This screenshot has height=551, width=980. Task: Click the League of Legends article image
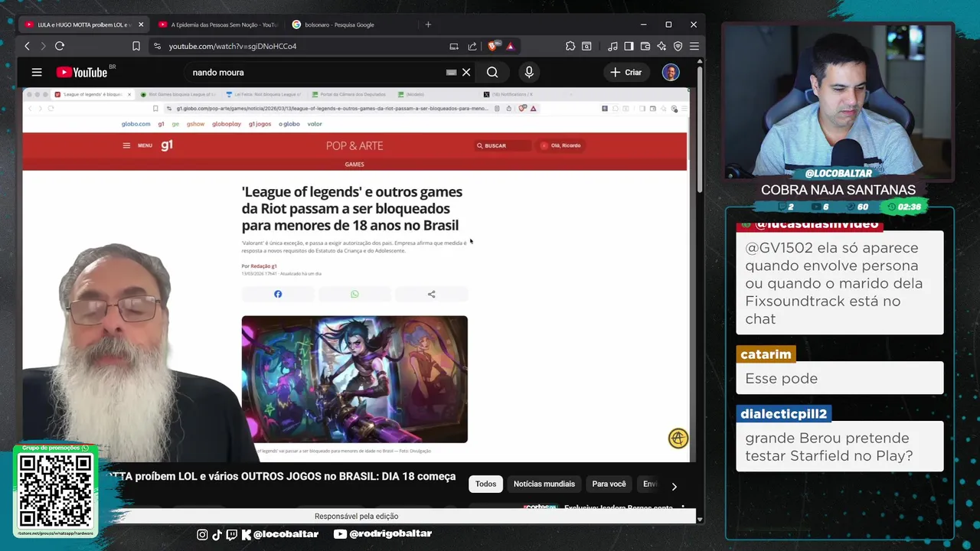point(354,380)
